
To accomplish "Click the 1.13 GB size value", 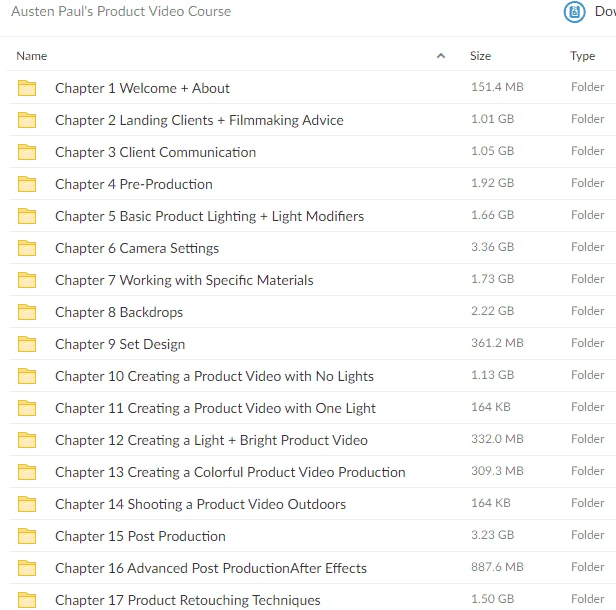I will [x=492, y=375].
